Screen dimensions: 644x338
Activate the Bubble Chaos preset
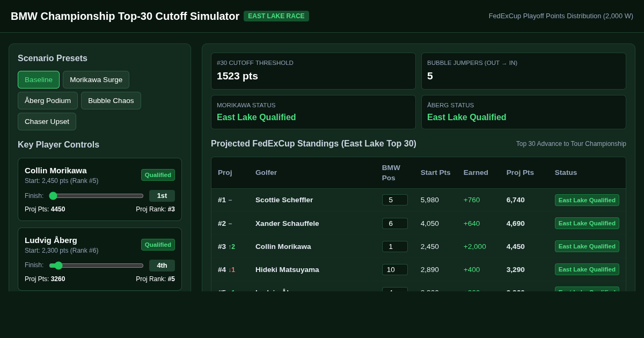(111, 100)
